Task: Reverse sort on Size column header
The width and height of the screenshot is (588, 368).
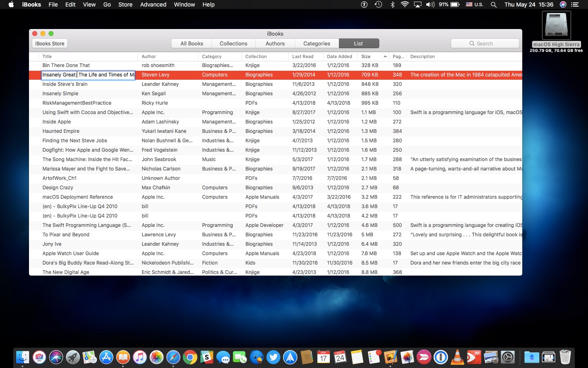Action: [x=373, y=56]
